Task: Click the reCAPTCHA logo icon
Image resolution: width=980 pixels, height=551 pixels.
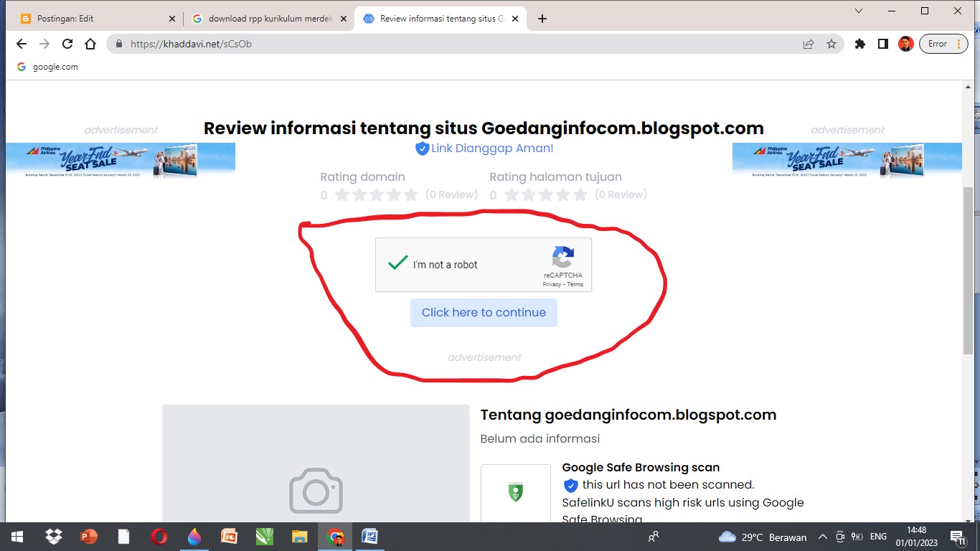Action: (x=563, y=257)
